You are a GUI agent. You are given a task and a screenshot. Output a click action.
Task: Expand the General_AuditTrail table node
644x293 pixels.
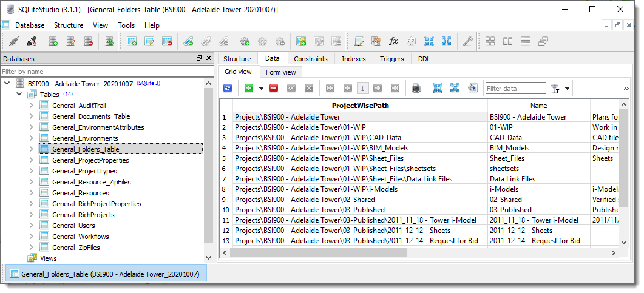pyautogui.click(x=31, y=106)
